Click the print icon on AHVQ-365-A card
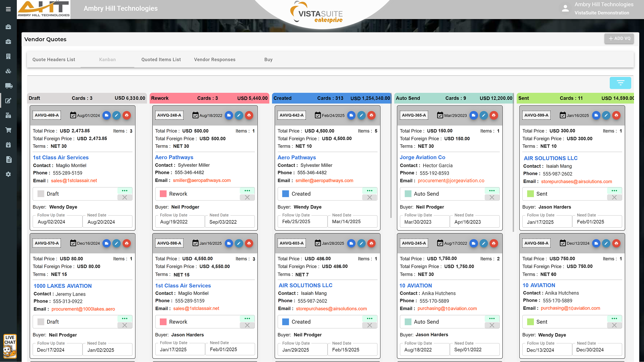 [x=493, y=115]
